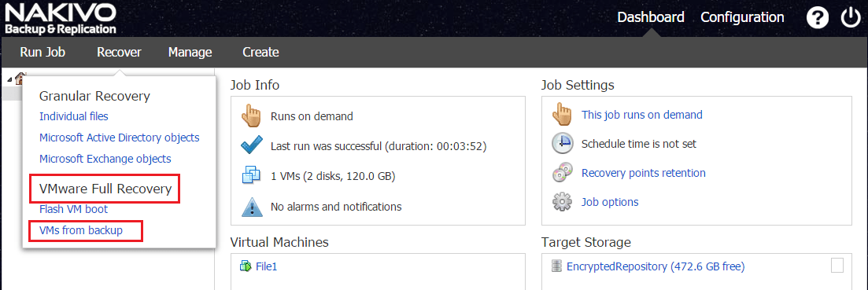Image resolution: width=868 pixels, height=290 pixels.
Task: Click the Job options gear icon
Action: [562, 202]
